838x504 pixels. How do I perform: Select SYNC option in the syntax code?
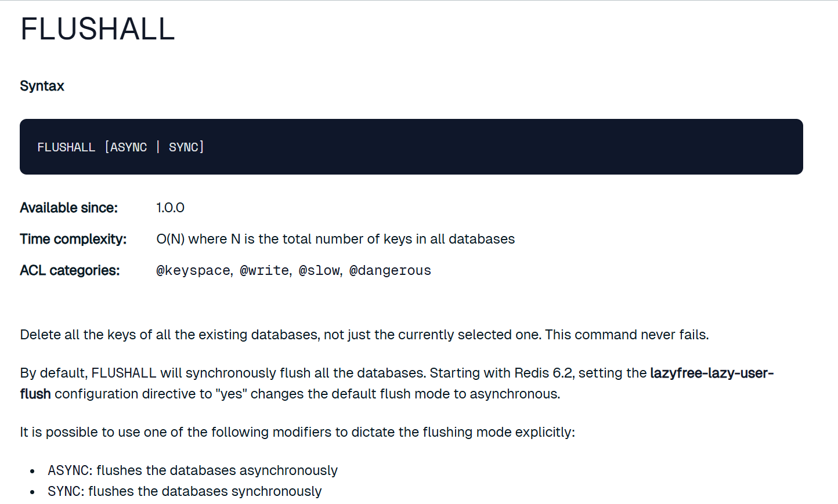[x=183, y=147]
